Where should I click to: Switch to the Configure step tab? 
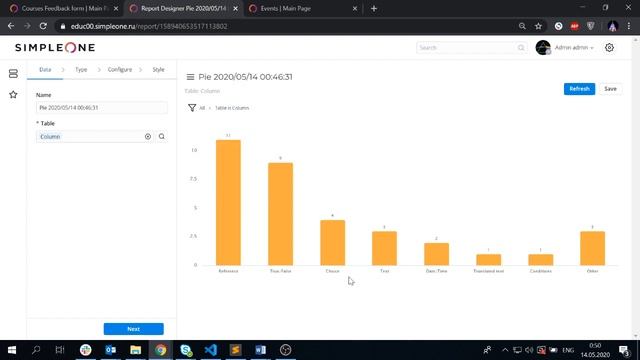pyautogui.click(x=120, y=69)
